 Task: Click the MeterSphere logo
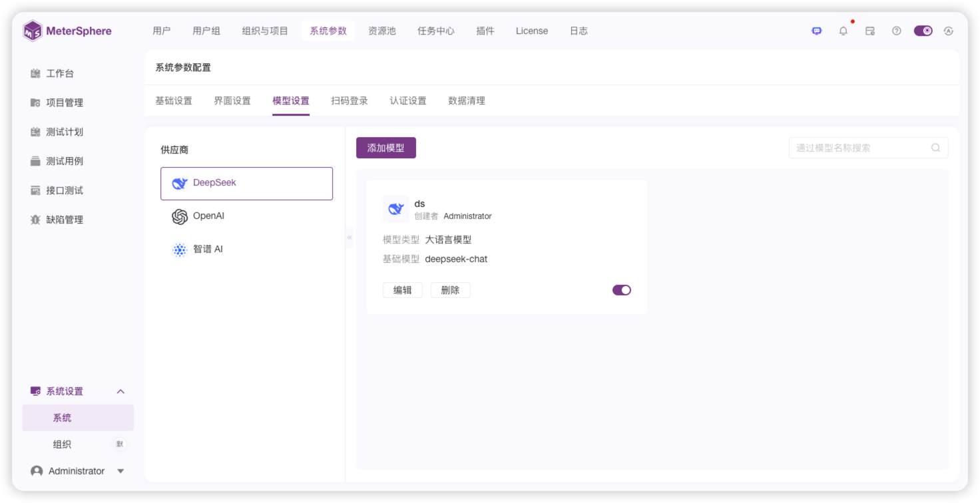67,31
